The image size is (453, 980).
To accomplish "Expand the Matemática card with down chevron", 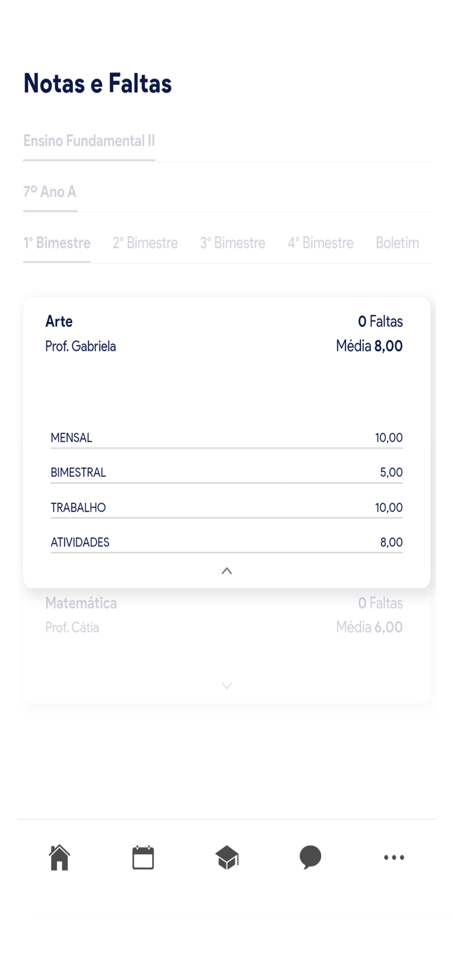I will pos(226,686).
